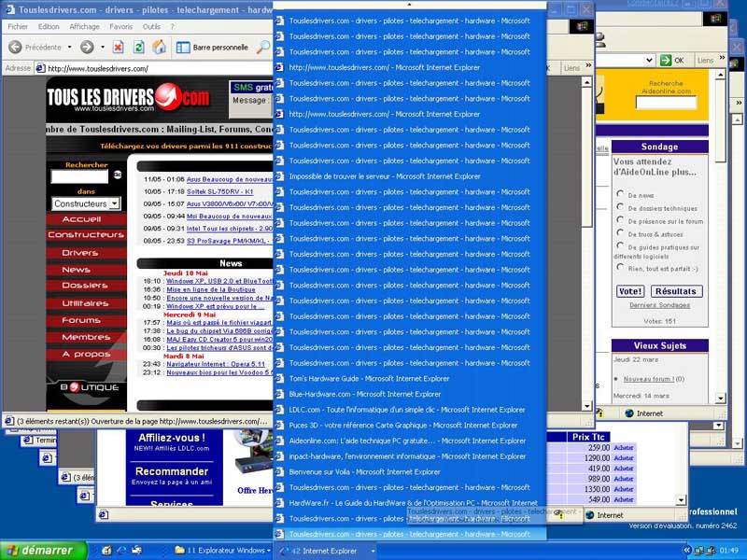The image size is (747, 560).
Task: Switch to "Bienvenue sur Voila" window entry
Action: (x=410, y=472)
